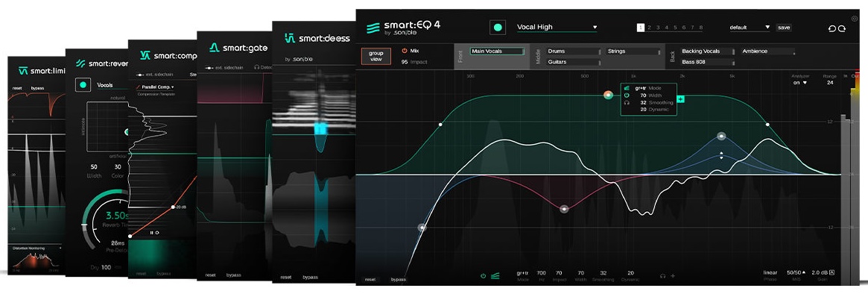The height and width of the screenshot is (294, 868).
Task: Click the headphones solo icon in bottom bar
Action: (x=662, y=275)
